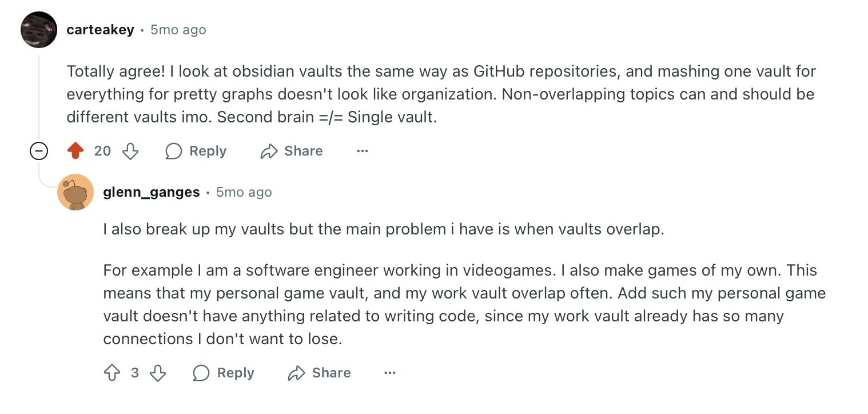
Task: Open more options on carteakey's comment
Action: (x=362, y=151)
